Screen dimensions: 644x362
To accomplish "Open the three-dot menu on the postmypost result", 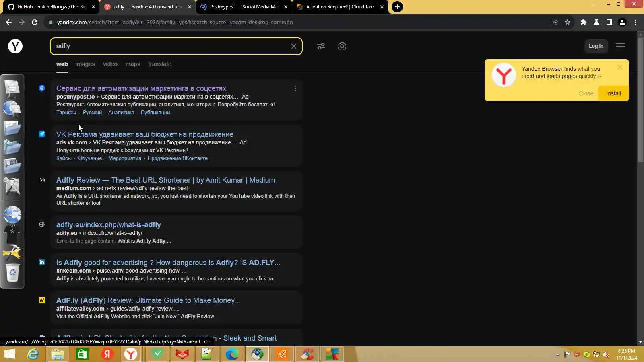I will tap(295, 88).
